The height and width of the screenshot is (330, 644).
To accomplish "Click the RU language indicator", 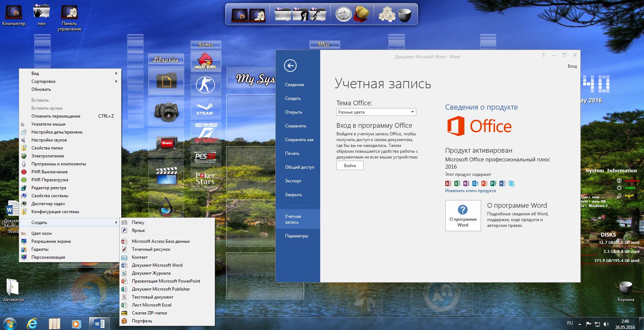I will [x=570, y=323].
